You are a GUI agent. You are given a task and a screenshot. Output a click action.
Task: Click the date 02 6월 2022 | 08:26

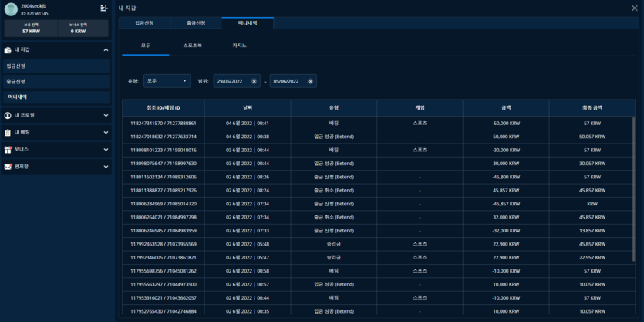248,177
